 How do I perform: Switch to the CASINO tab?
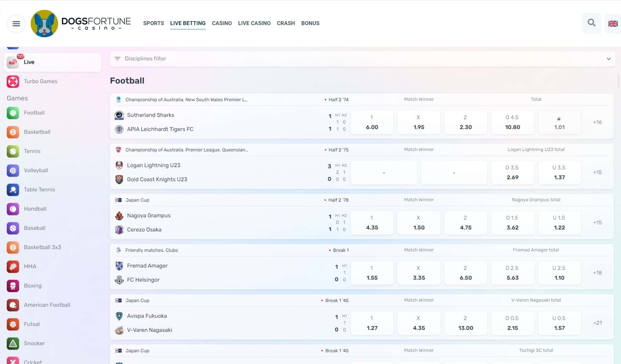pos(222,23)
